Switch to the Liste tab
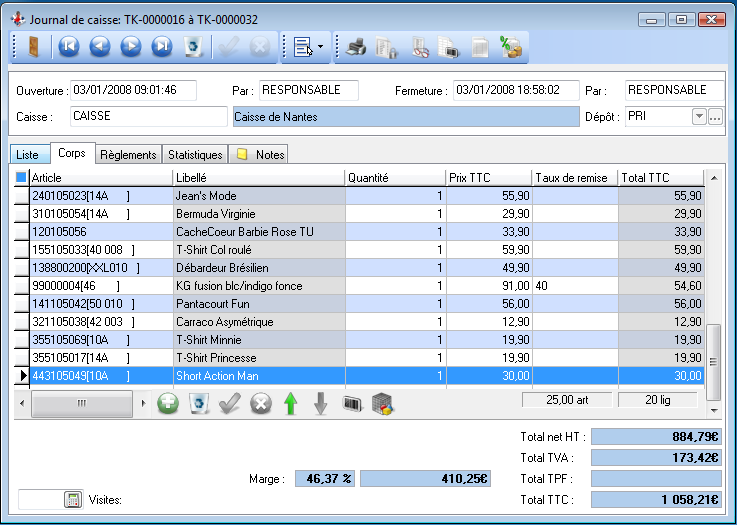Viewport: 737px width, 525px height. pos(28,155)
